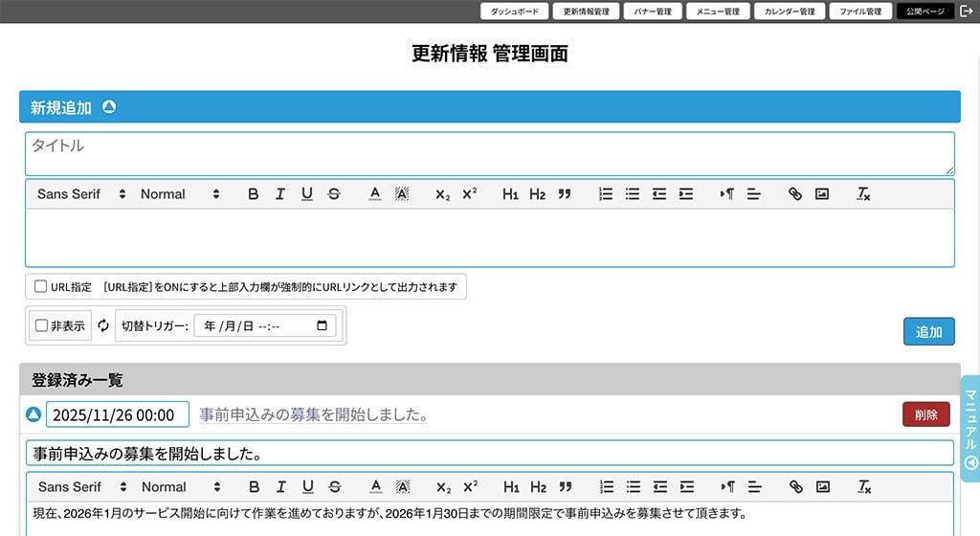The image size is (980, 536).
Task: Open 更新情報管理 menu
Action: point(586,11)
